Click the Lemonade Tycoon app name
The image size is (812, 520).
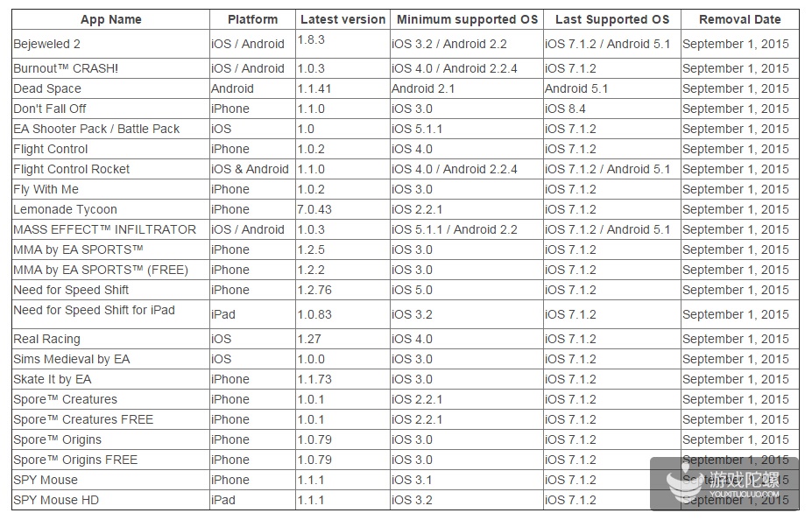point(65,209)
